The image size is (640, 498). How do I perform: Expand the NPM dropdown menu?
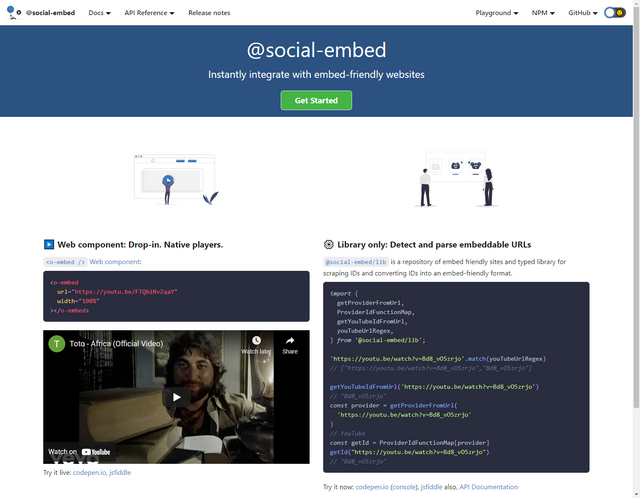point(543,13)
